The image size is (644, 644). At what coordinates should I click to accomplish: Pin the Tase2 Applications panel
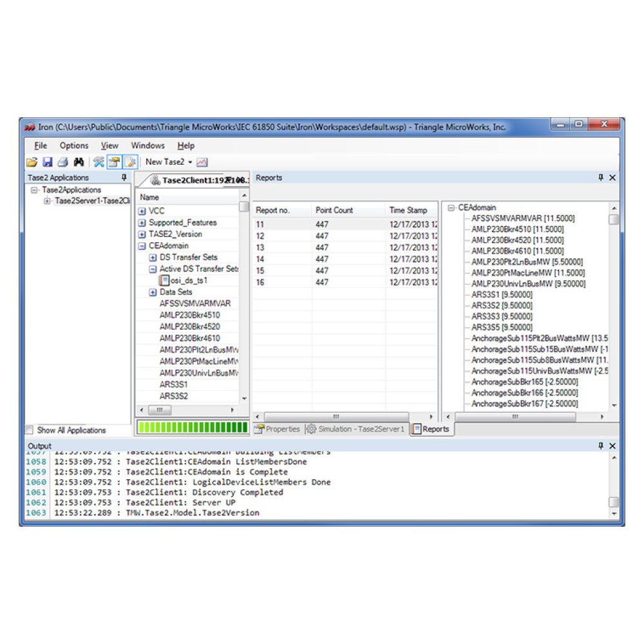pos(124,178)
